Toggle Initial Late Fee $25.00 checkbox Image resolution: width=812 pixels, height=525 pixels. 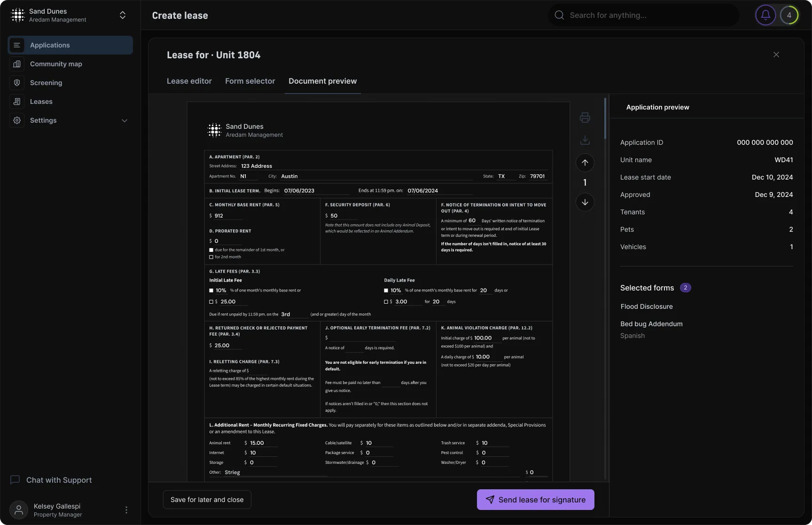click(211, 302)
